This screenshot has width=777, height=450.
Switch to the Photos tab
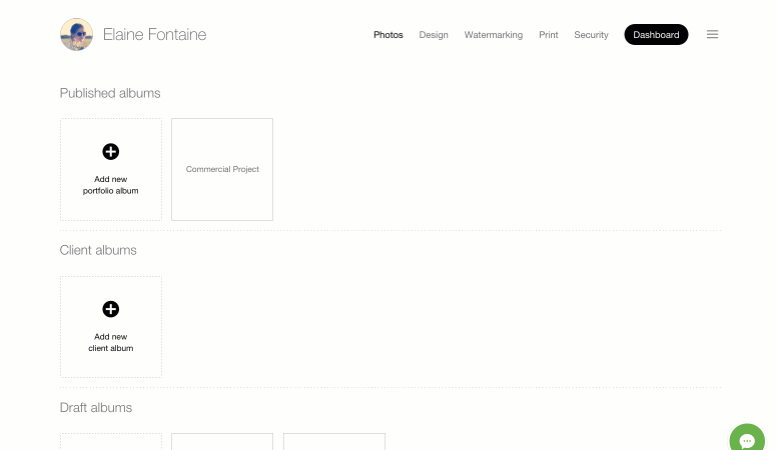pos(388,35)
